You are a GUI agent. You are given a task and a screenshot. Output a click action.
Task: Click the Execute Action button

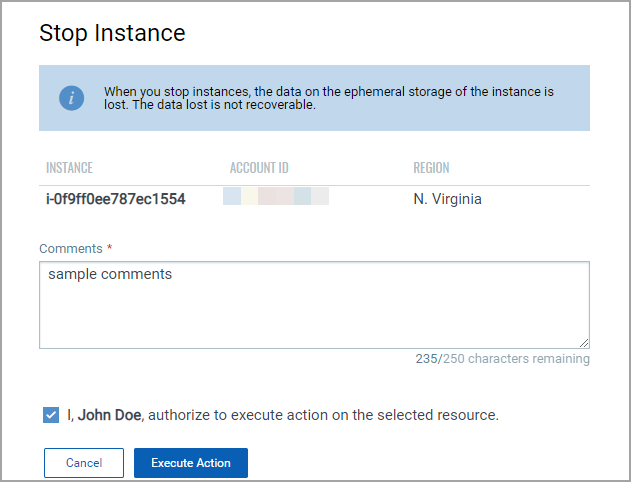(191, 463)
